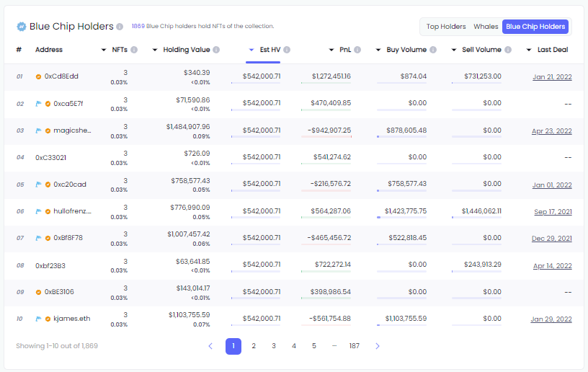Screen dimensions: 588x372
Task: Click PnL value -$561,754.88
Action: 329,319
